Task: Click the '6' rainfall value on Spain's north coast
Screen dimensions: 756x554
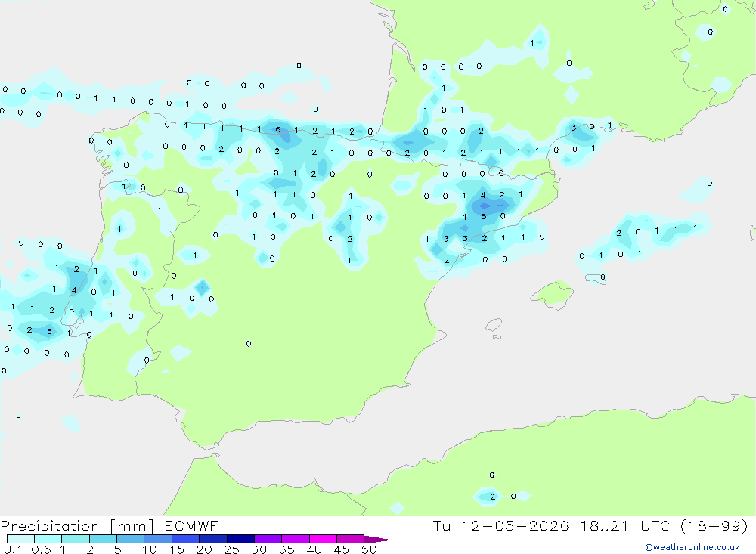Action: tap(277, 130)
